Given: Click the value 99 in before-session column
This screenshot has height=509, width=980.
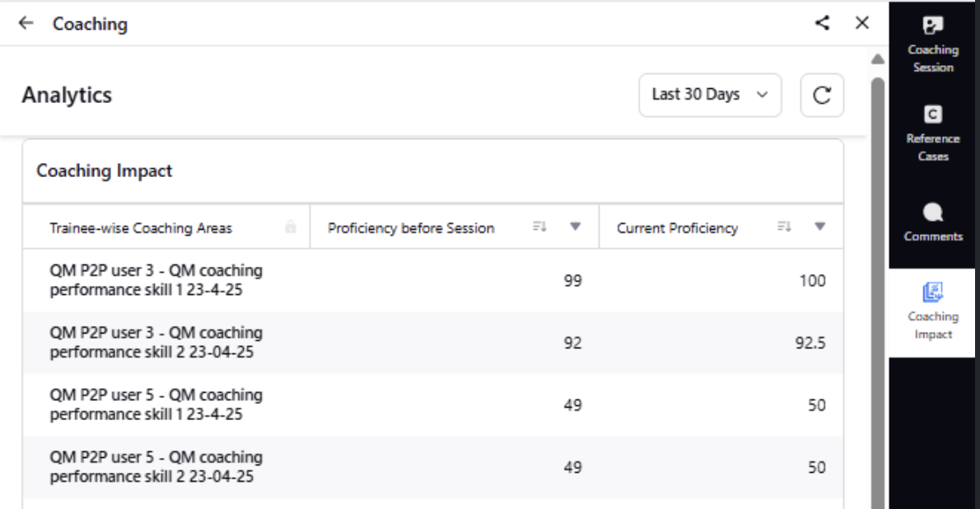Looking at the screenshot, I should pos(573,281).
